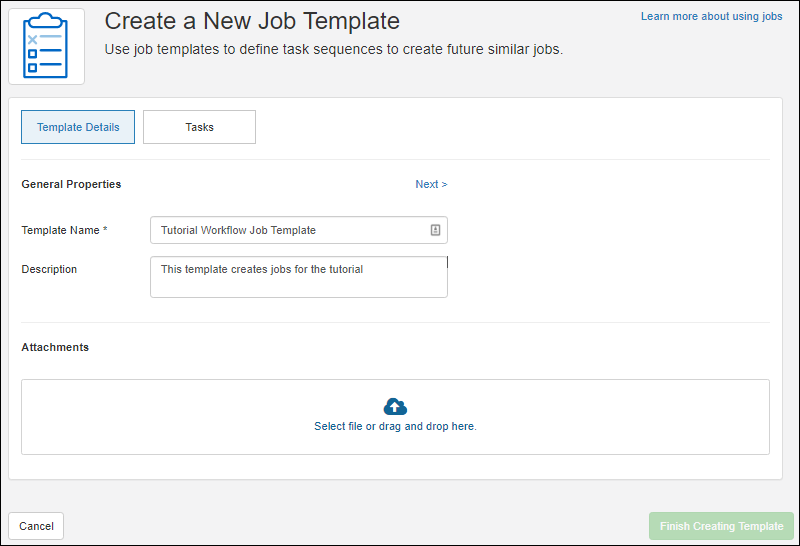Select the Template Details tab

78,127
